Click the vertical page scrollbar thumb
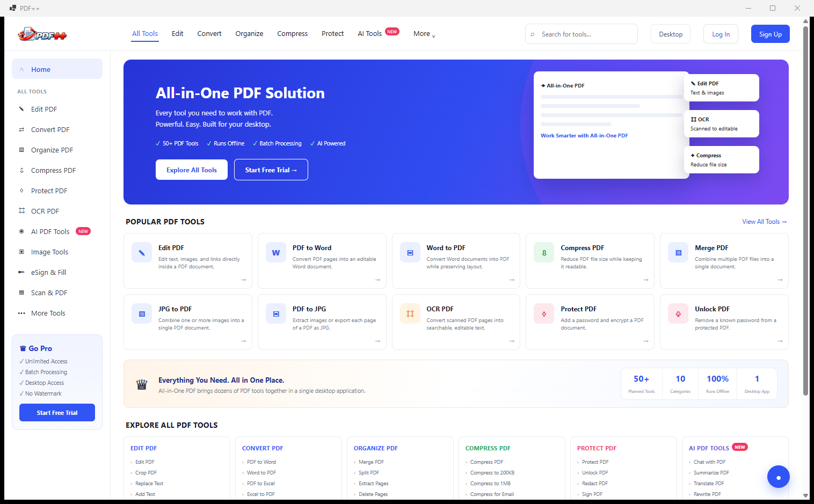Screen dimensions: 814x504 pos(805,210)
